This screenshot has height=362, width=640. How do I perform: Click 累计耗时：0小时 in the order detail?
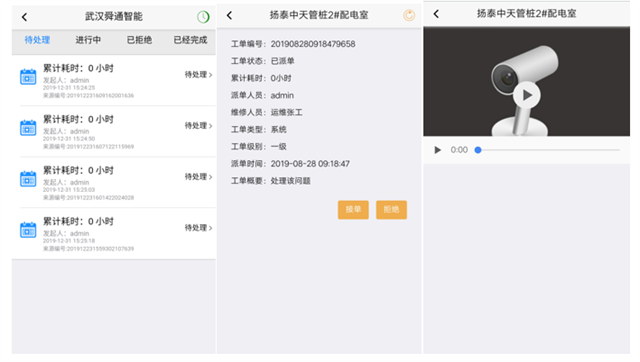click(261, 78)
